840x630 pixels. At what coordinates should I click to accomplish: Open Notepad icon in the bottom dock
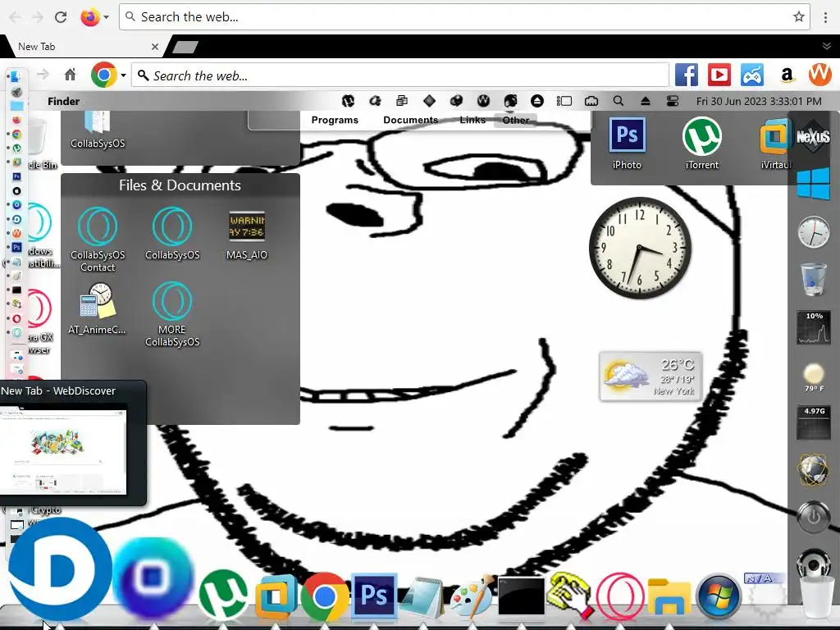tap(422, 596)
